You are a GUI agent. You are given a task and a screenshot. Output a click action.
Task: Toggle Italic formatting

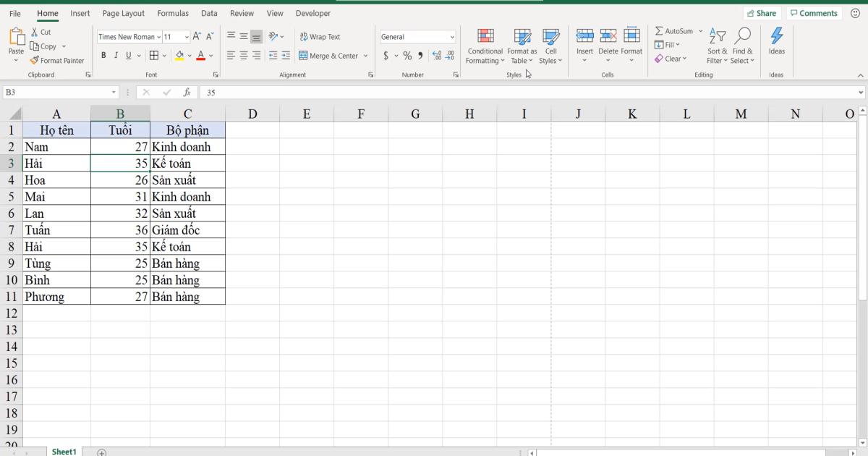[116, 54]
